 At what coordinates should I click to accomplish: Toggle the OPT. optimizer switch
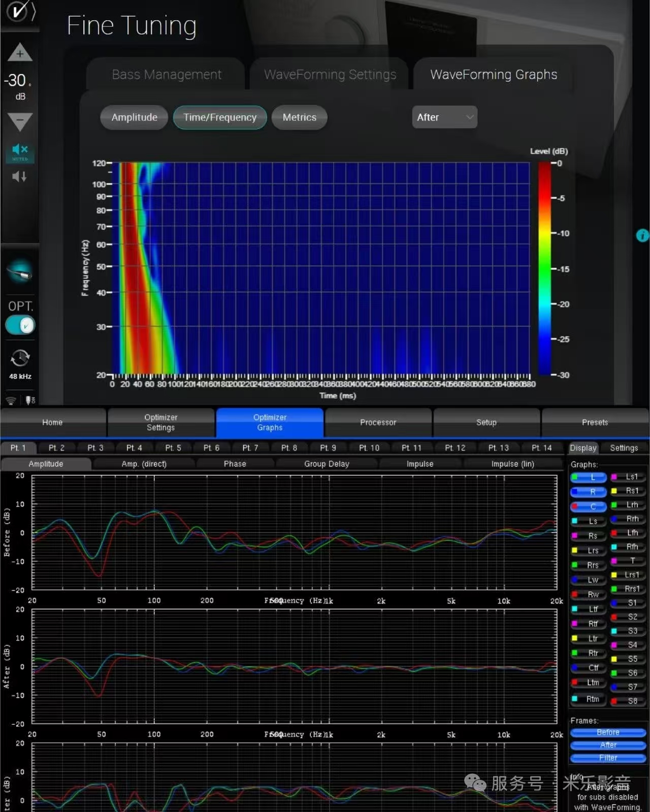(20, 325)
